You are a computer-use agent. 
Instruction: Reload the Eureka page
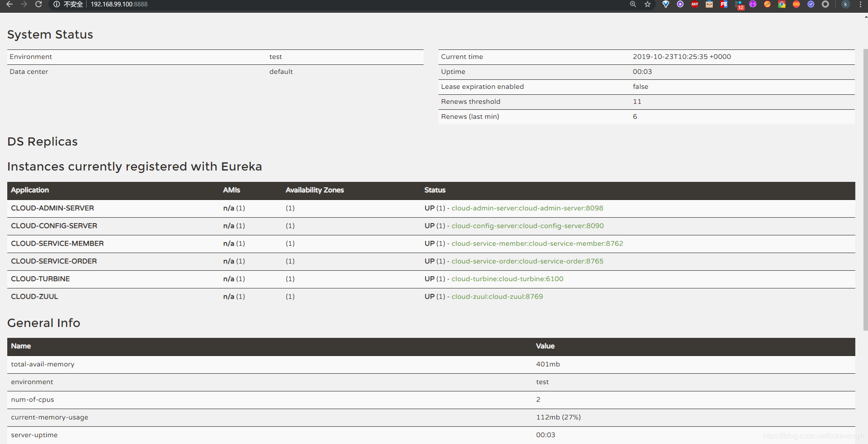point(39,4)
